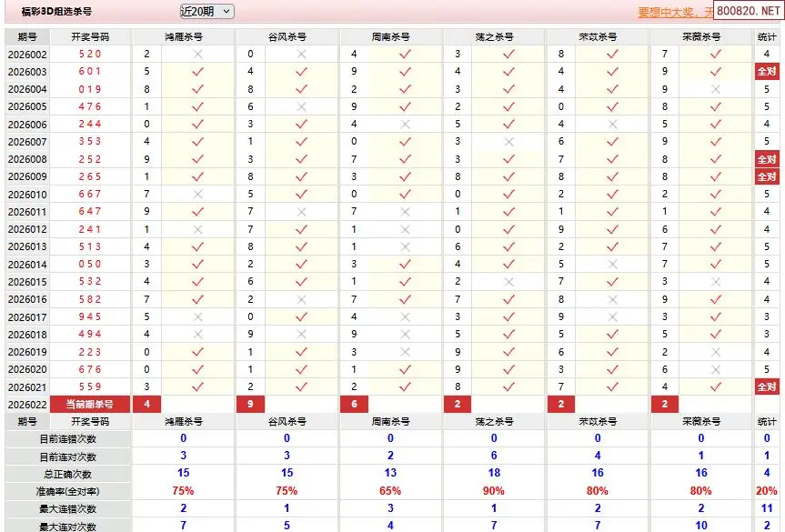Click the gray cross in 荡之杀号 row 2026007
Viewport: 785px width, 532px height.
[x=508, y=142]
